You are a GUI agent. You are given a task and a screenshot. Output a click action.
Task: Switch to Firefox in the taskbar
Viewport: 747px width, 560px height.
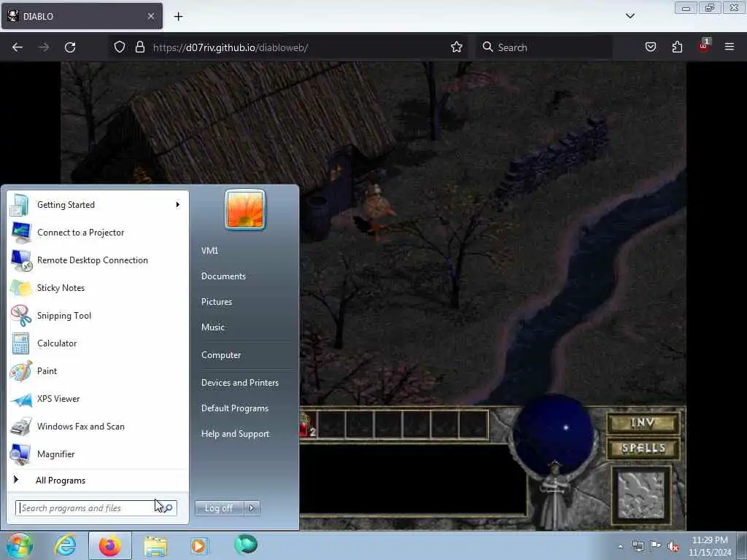110,545
